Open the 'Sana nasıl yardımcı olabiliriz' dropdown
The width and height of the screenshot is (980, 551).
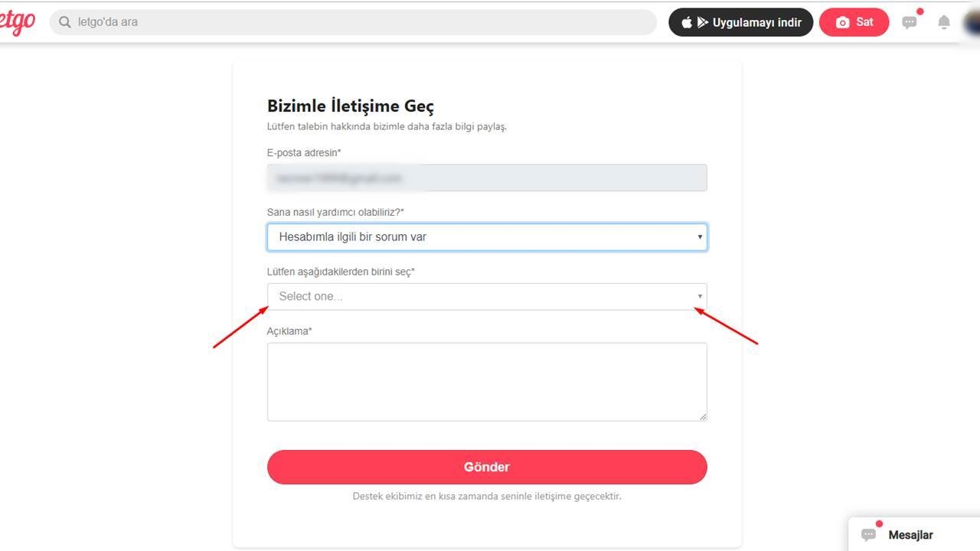pyautogui.click(x=487, y=237)
